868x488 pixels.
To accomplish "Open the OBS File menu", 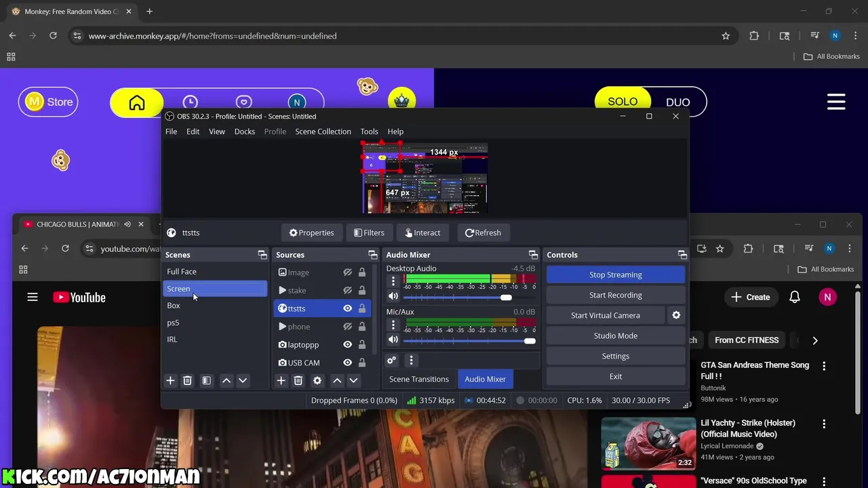I will pyautogui.click(x=171, y=131).
